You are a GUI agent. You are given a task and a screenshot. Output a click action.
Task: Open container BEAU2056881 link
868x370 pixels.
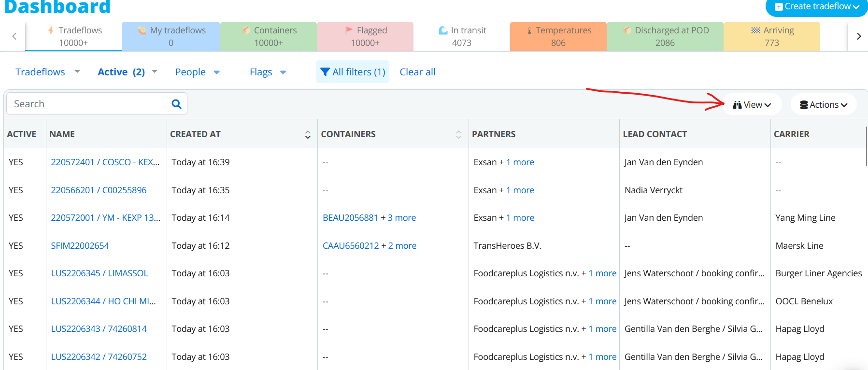[x=350, y=218]
